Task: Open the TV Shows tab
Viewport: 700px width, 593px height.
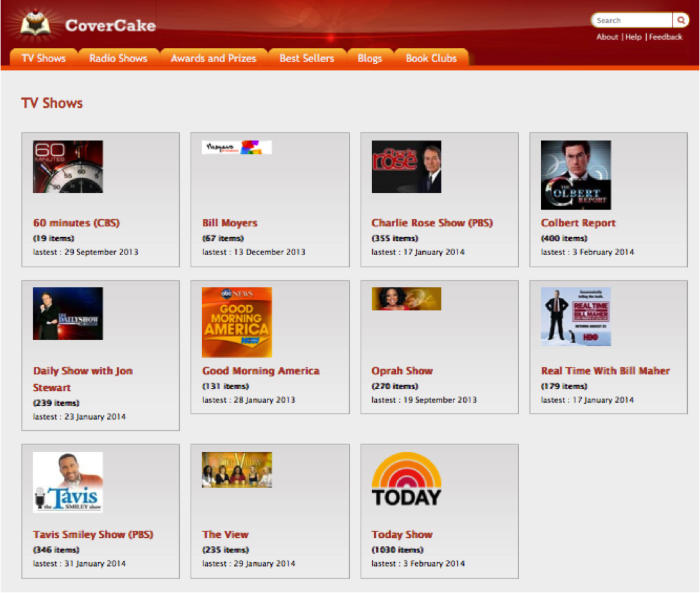Action: coord(44,58)
